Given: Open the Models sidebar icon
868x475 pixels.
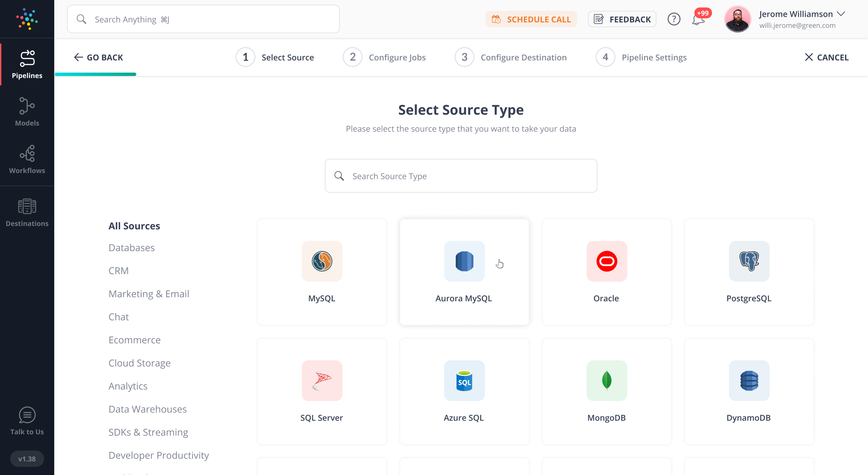Looking at the screenshot, I should [x=27, y=112].
